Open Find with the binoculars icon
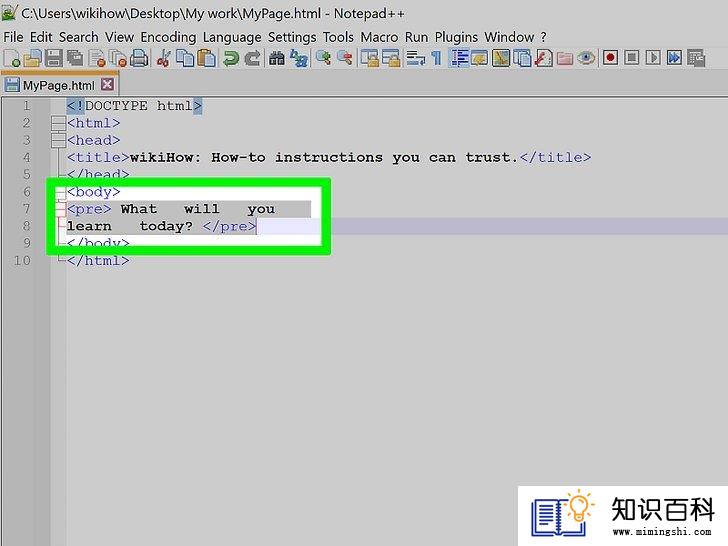 pyautogui.click(x=277, y=58)
